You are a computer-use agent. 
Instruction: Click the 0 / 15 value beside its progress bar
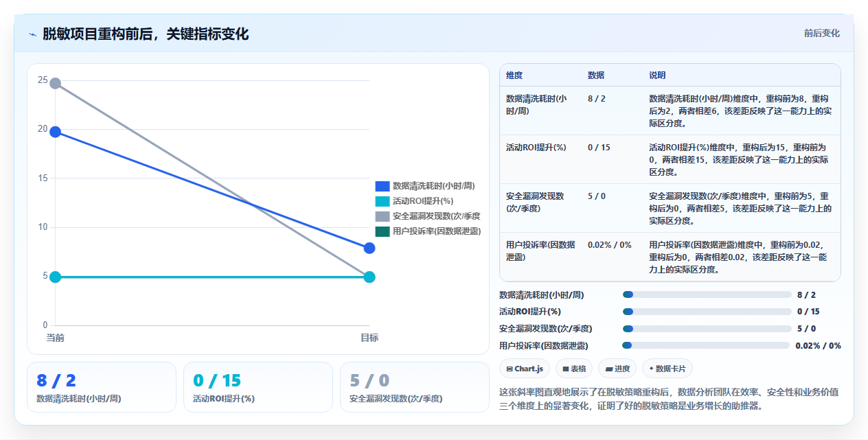tap(808, 311)
